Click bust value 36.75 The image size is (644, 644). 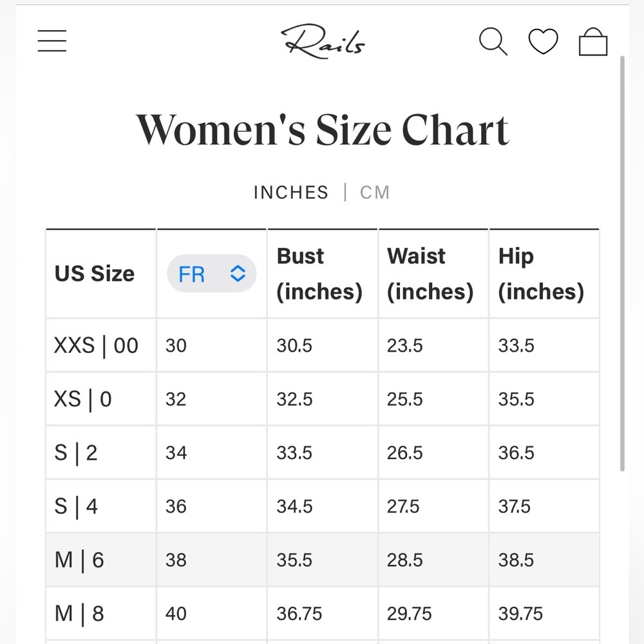coord(299,614)
